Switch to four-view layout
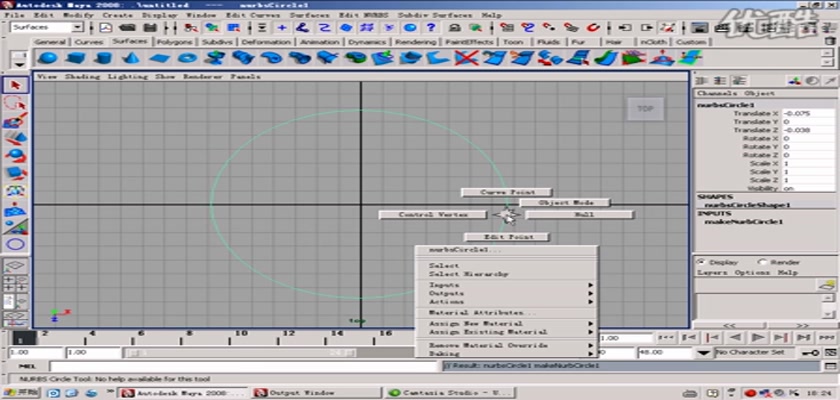The width and height of the screenshot is (840, 400). coord(16,284)
